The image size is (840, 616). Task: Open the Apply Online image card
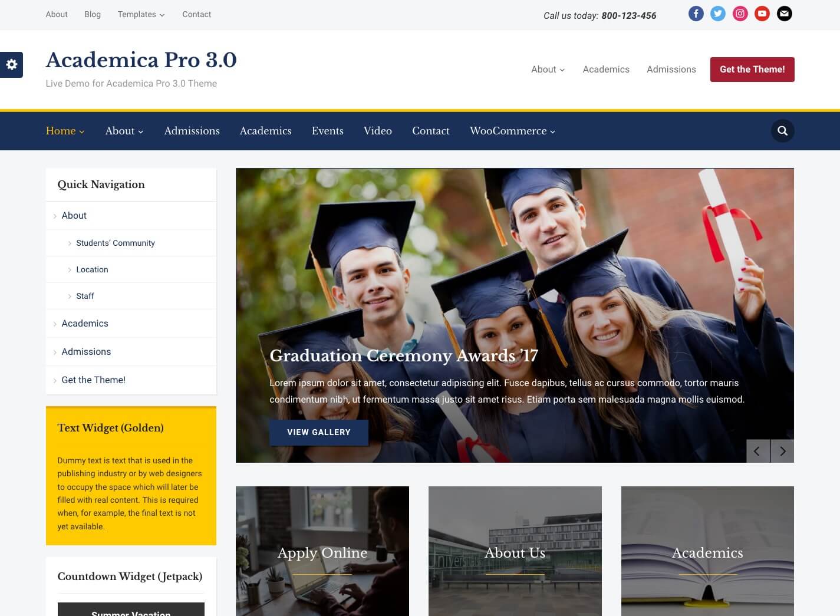coord(322,551)
